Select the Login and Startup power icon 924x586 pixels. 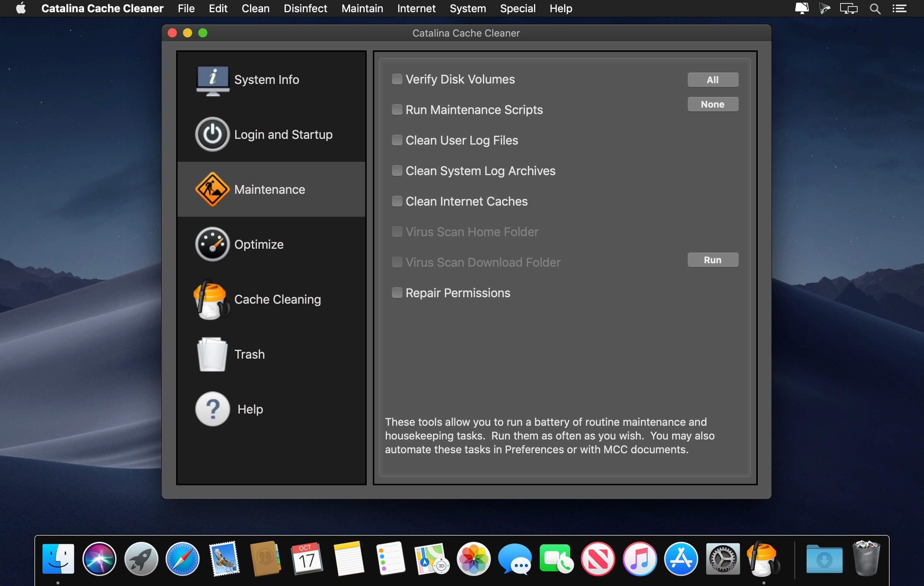(212, 134)
